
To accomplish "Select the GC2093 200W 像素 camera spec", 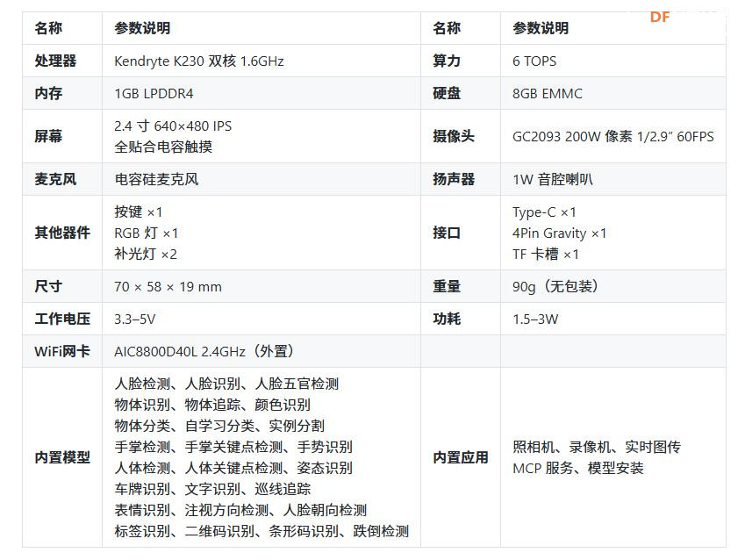I will (x=612, y=136).
